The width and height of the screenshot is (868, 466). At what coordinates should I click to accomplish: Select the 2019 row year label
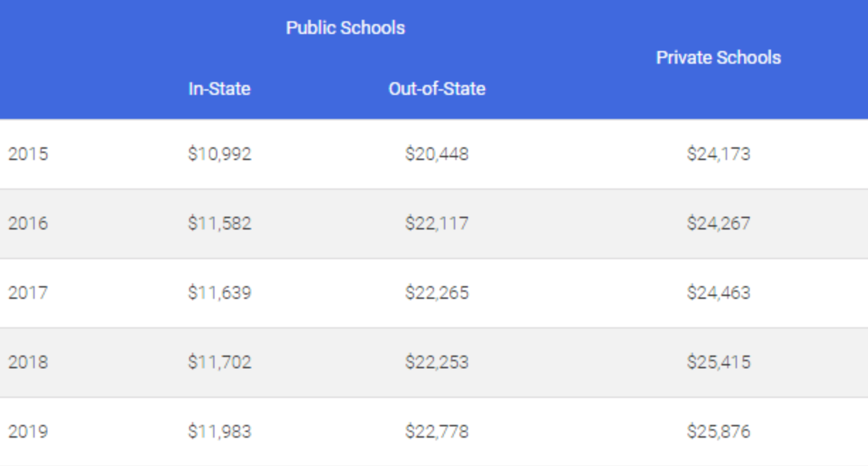coord(28,431)
